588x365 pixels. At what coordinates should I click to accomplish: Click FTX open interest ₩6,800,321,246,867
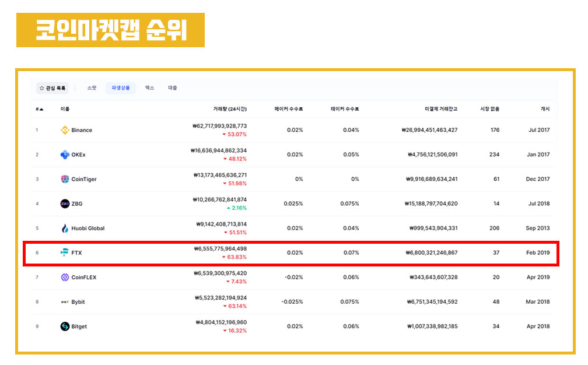432,253
